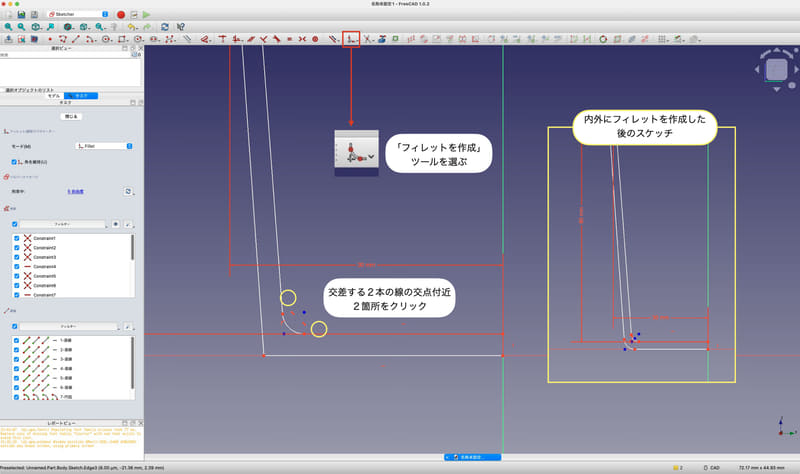This screenshot has width=800, height=474.
Task: Apply the parallel constraint
Action: click(x=251, y=39)
